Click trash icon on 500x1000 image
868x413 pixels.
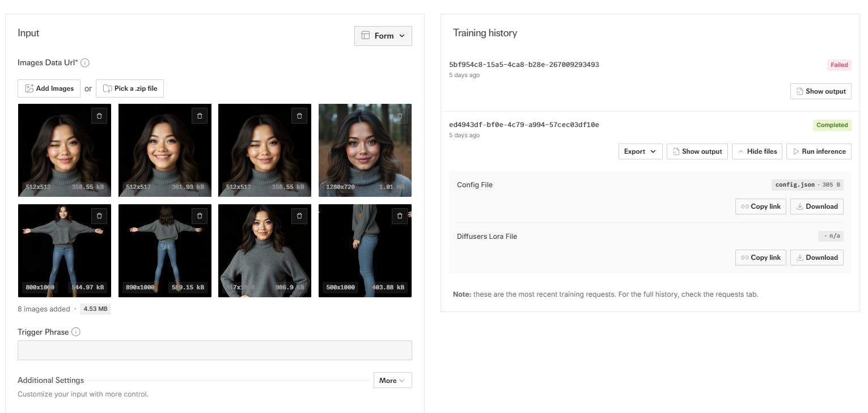(400, 216)
